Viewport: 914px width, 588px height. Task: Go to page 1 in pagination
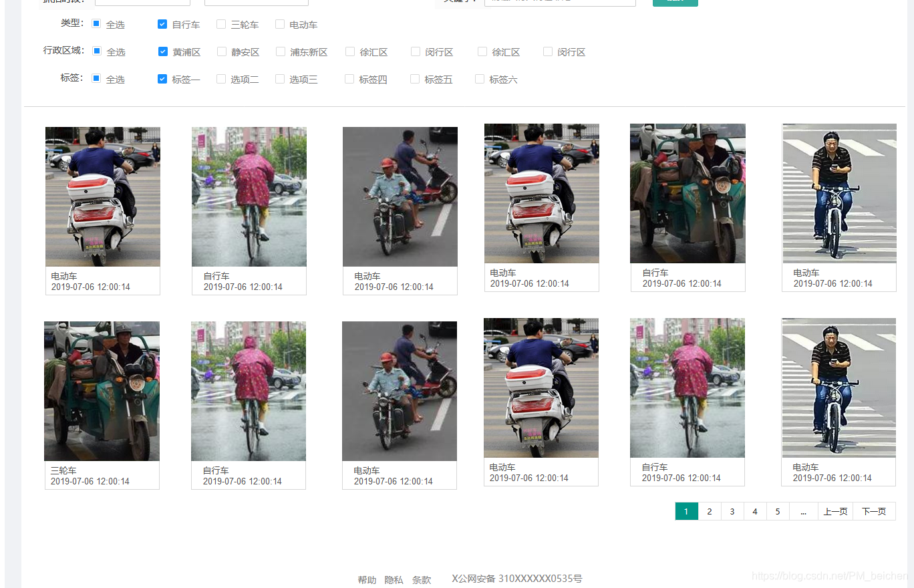point(687,511)
